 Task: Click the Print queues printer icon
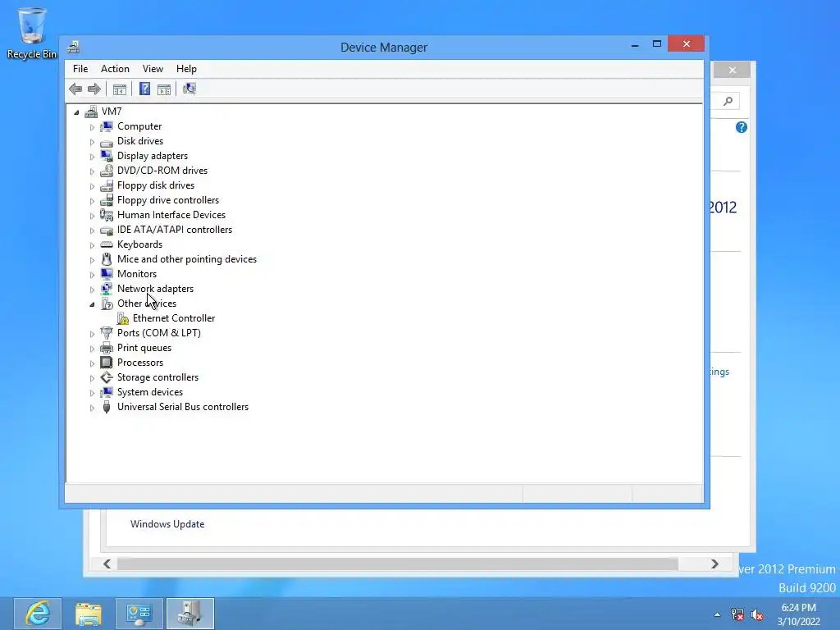tap(107, 348)
